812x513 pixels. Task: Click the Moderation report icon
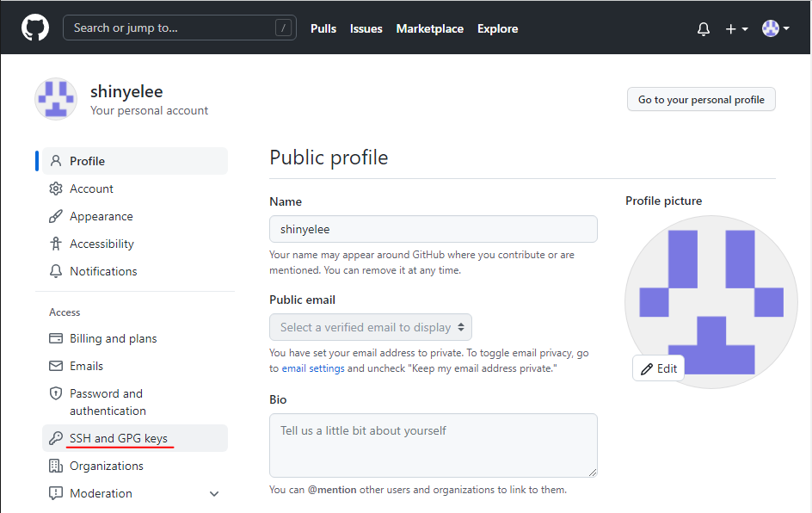(56, 493)
